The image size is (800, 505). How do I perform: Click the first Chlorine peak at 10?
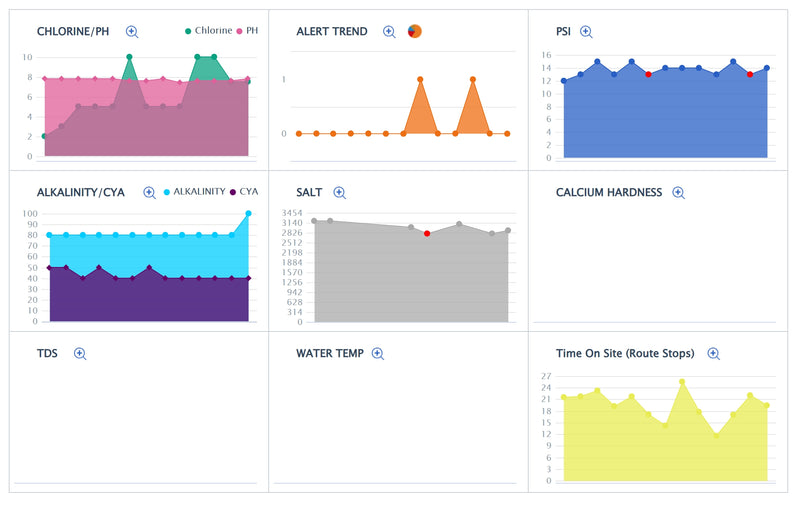coord(129,57)
